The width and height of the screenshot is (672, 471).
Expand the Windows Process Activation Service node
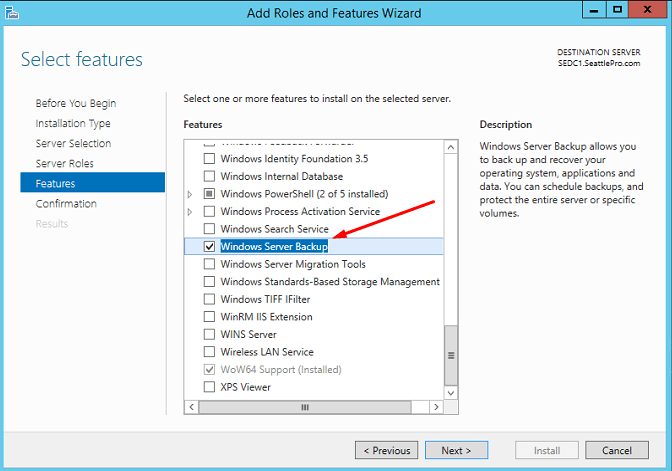coord(190,212)
